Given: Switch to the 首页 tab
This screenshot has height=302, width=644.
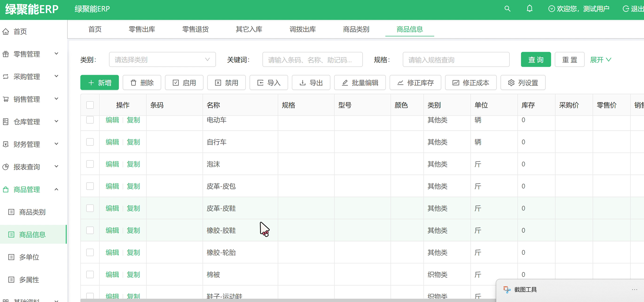Looking at the screenshot, I should click(95, 29).
